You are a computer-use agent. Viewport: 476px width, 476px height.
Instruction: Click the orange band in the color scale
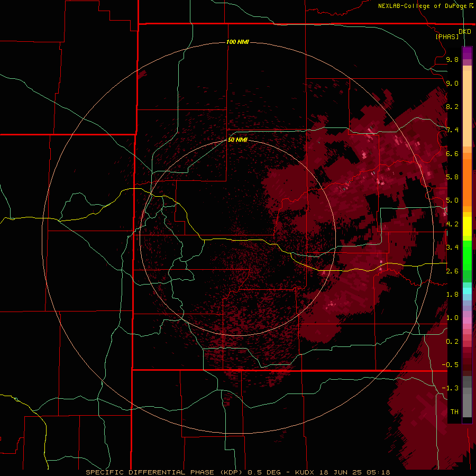[467, 179]
